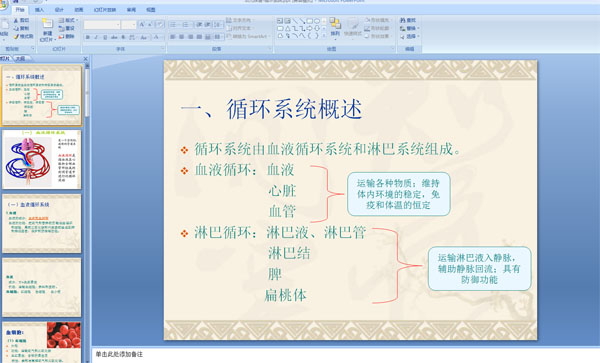Image resolution: width=600 pixels, height=363 pixels.
Task: Select the triangle shape in the shapes gallery
Action: coord(287,28)
